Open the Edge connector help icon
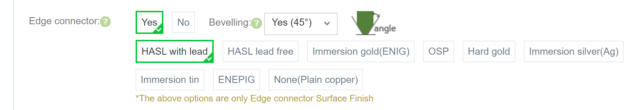644x110 pixels. tap(105, 22)
